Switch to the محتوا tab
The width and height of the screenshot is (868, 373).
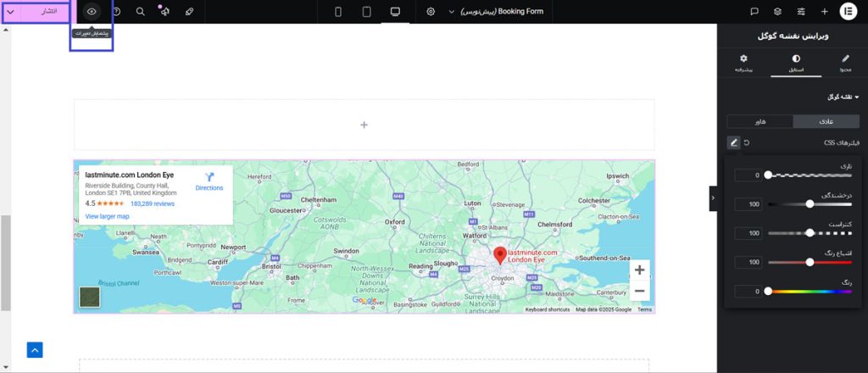843,64
